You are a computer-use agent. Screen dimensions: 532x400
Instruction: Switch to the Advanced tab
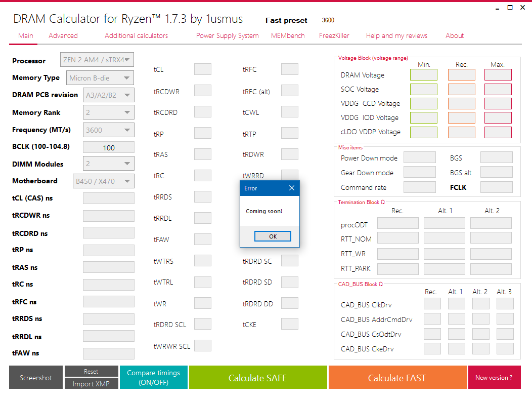tap(63, 35)
